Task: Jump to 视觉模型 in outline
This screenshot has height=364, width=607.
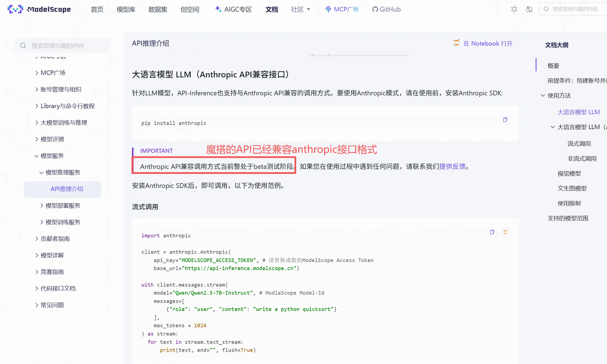Action: click(569, 174)
